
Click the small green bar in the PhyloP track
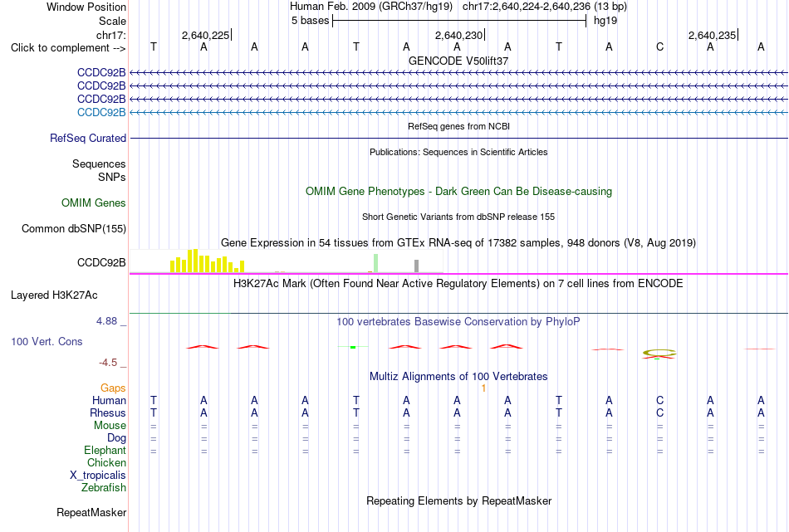[x=353, y=347]
